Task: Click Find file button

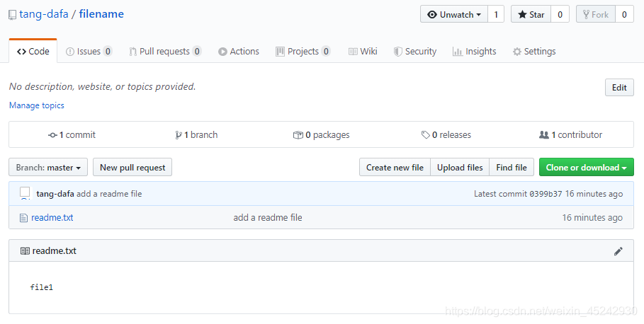Action: point(512,168)
